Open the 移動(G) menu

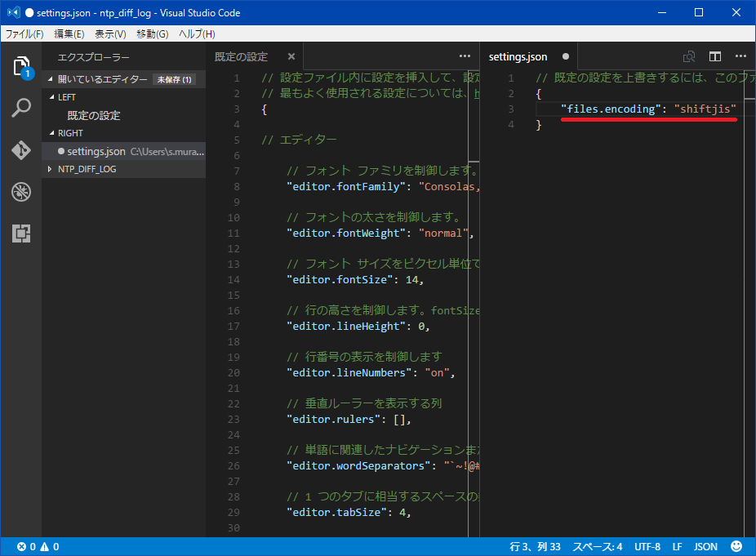pos(153,33)
